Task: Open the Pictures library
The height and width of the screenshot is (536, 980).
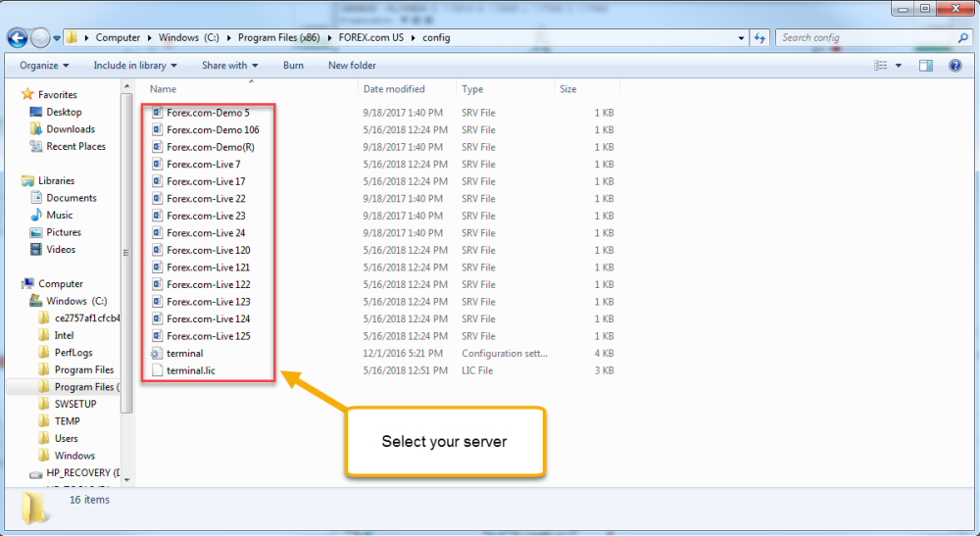Action: (64, 232)
